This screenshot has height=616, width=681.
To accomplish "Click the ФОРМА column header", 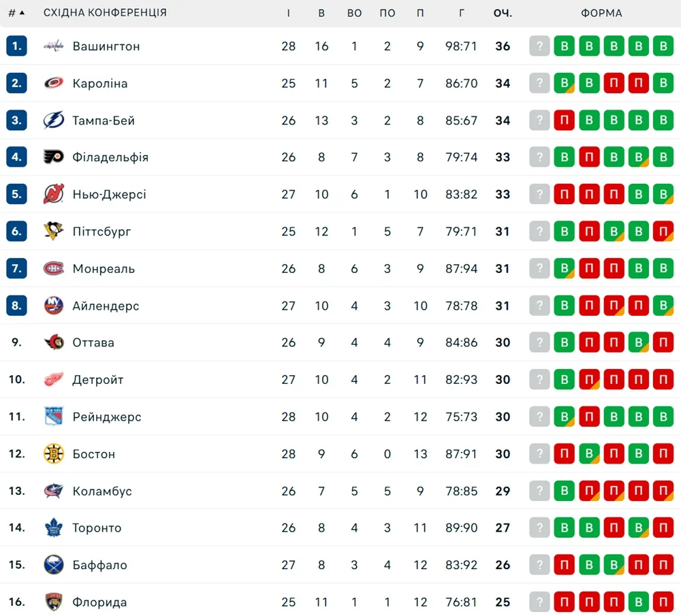I will (601, 13).
